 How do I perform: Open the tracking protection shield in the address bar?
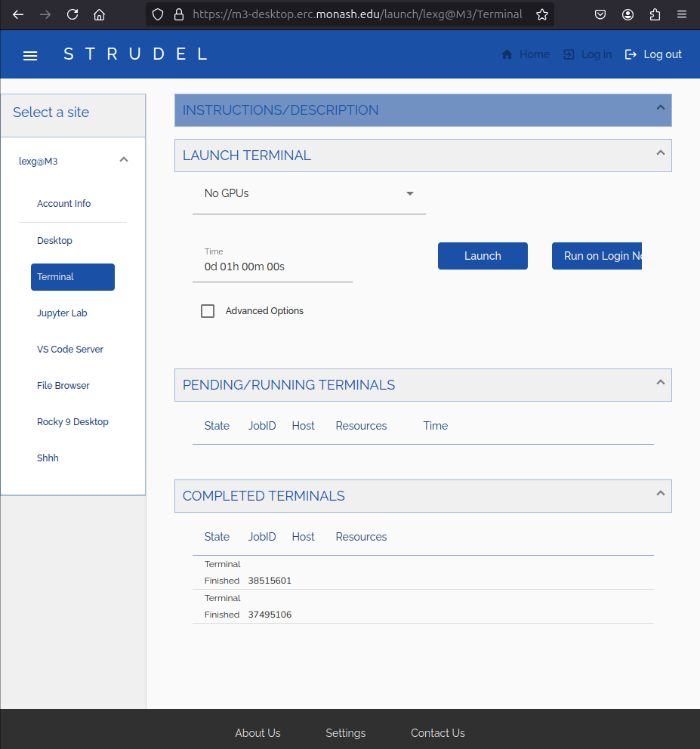(158, 14)
